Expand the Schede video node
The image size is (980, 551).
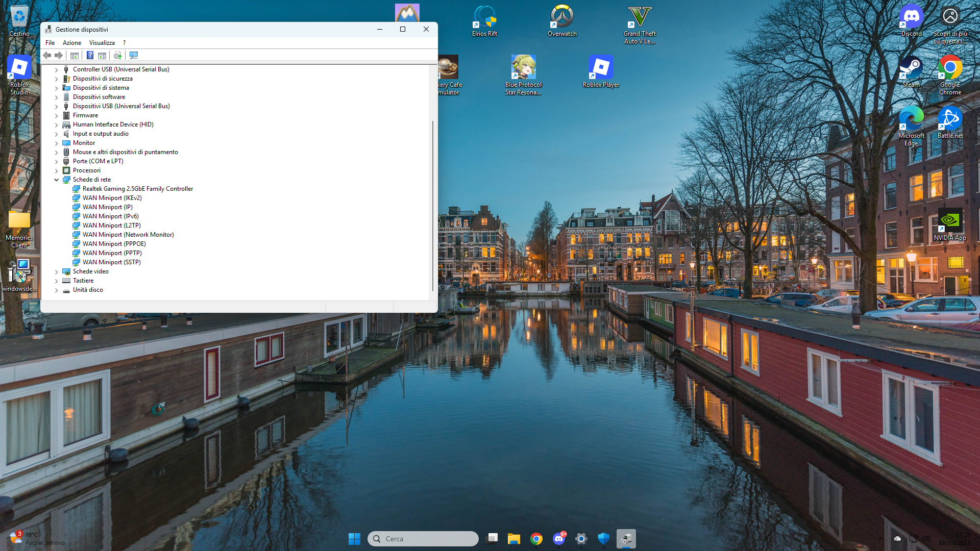click(56, 271)
